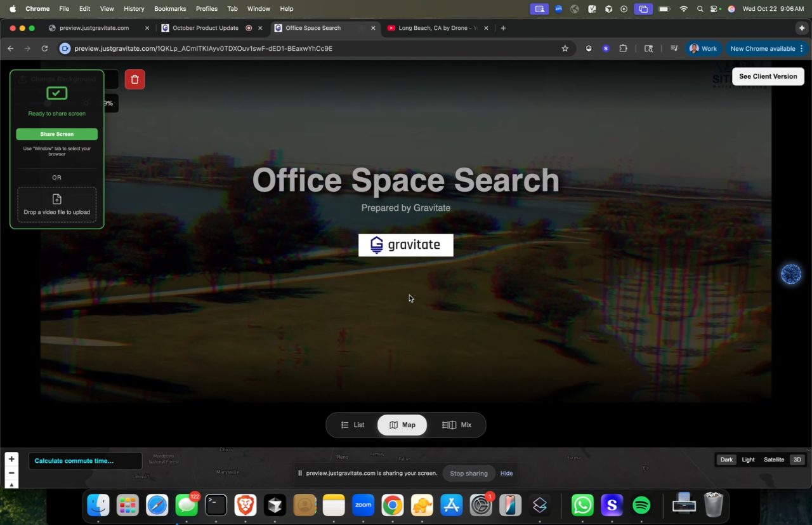Open Spotlight search in the menu bar
The height and width of the screenshot is (525, 812).
click(700, 9)
